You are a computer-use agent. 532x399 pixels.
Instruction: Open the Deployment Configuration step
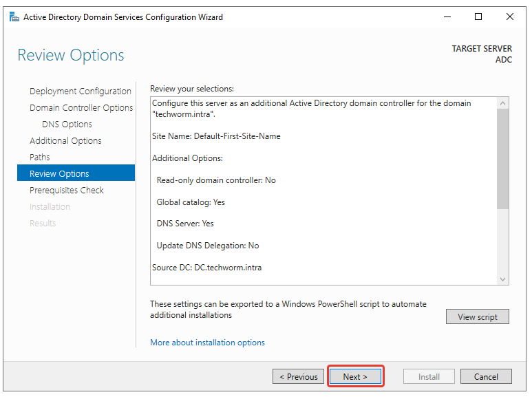pos(80,91)
